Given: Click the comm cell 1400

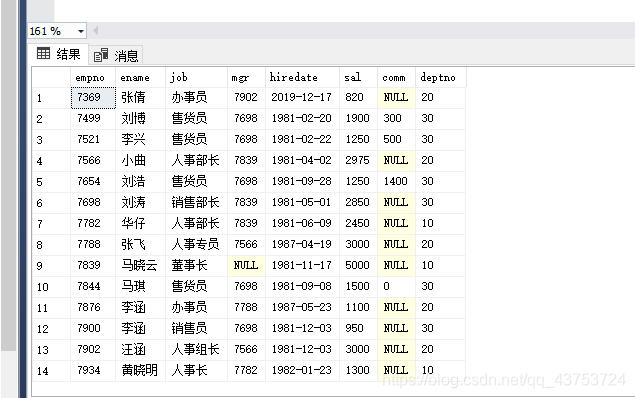Looking at the screenshot, I should (x=396, y=182).
